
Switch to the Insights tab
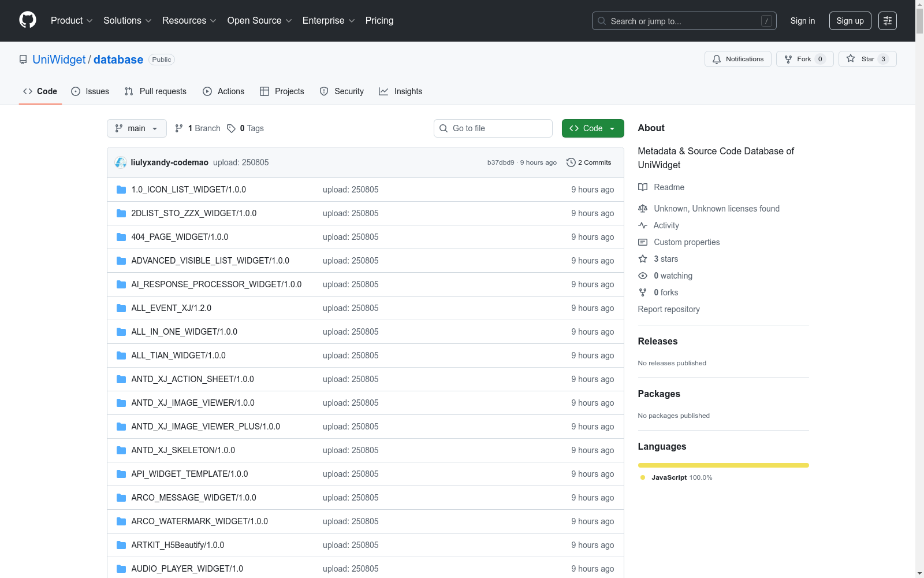tap(401, 91)
